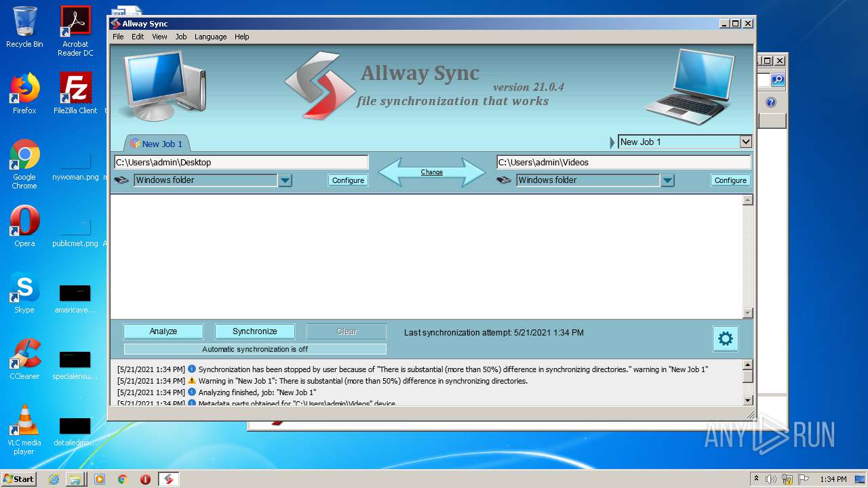Click the Allway Sync taskbar button

(169, 479)
